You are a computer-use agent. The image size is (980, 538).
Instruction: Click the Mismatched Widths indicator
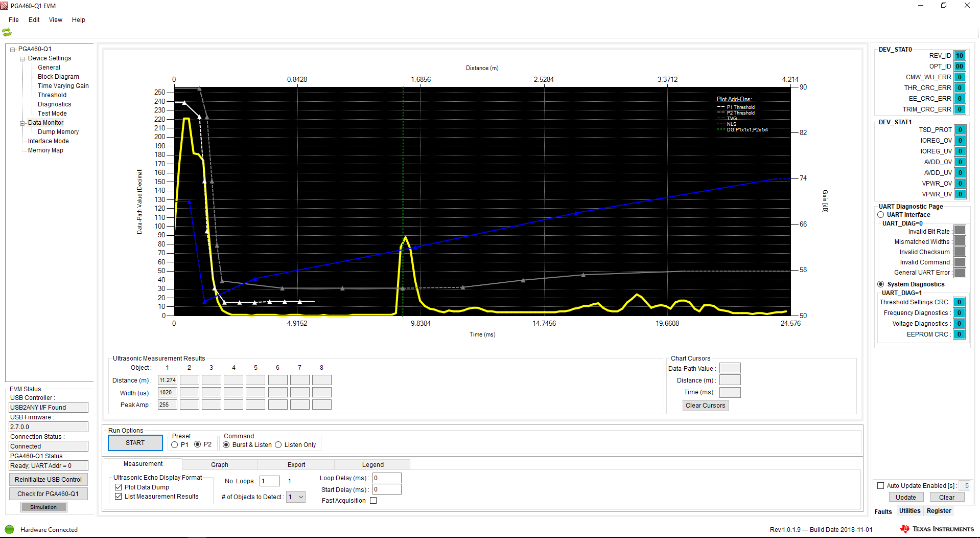[x=960, y=241]
